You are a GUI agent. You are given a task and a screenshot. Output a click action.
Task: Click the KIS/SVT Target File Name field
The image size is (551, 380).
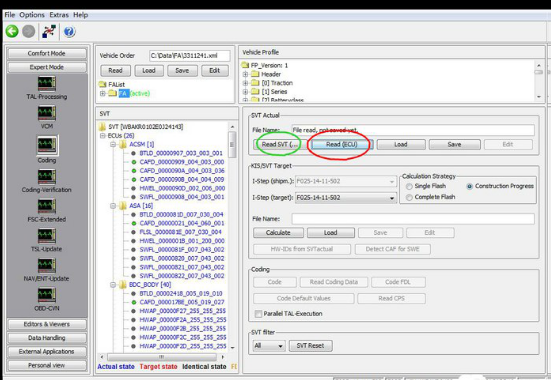(x=413, y=219)
